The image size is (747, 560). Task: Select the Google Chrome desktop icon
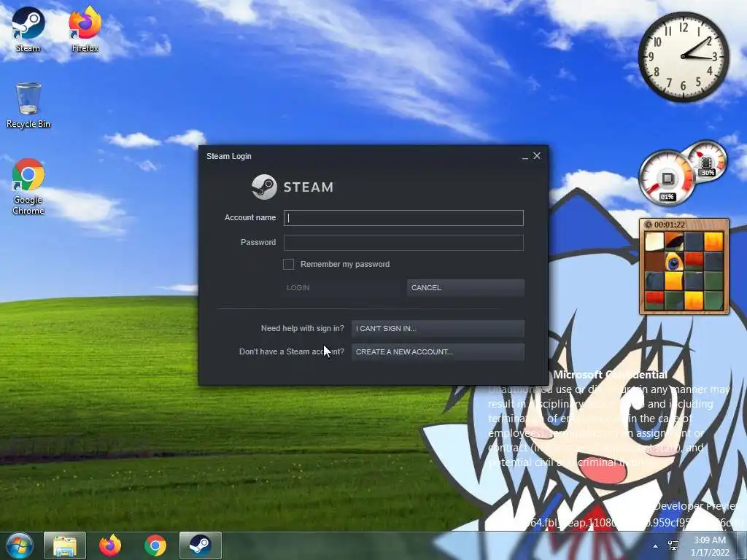tap(28, 187)
